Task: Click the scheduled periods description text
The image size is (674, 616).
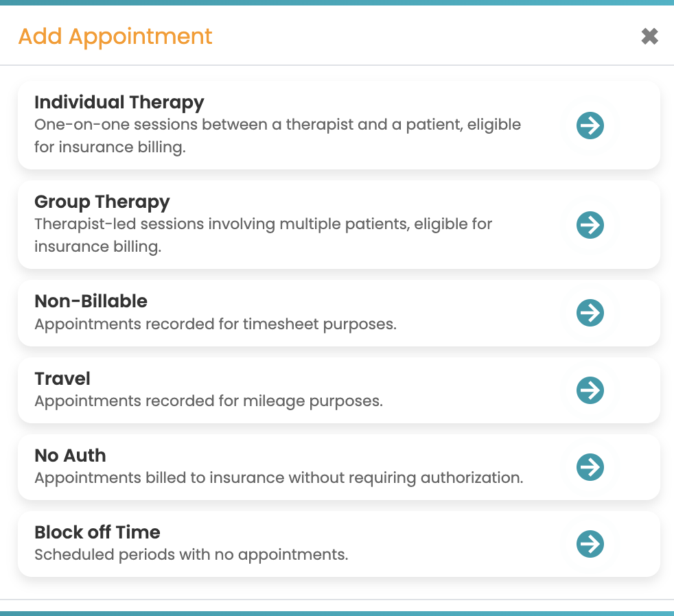Action: (191, 555)
